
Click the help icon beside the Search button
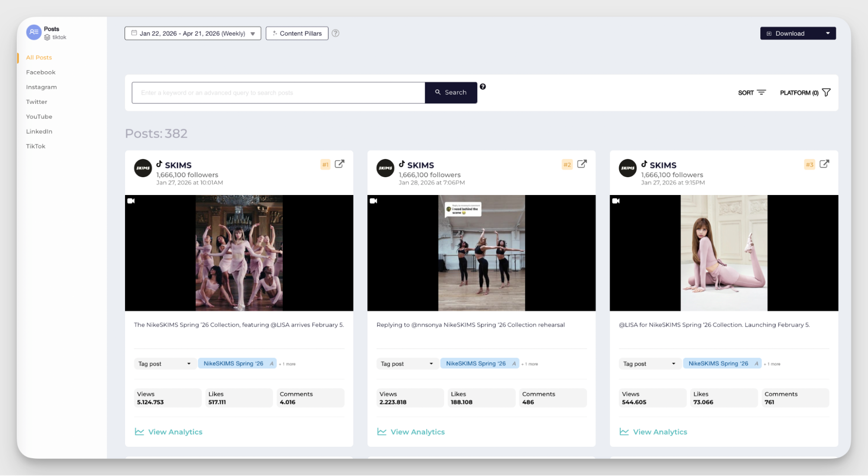pos(483,86)
